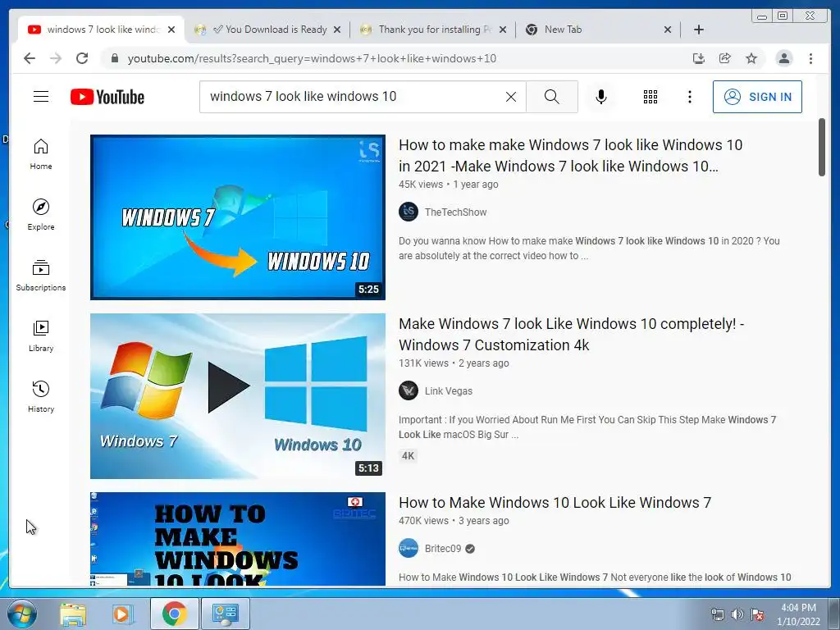The width and height of the screenshot is (840, 630).
Task: Open 'Make Windows 7 look Like Windows 10 completely' title
Action: coord(572,335)
